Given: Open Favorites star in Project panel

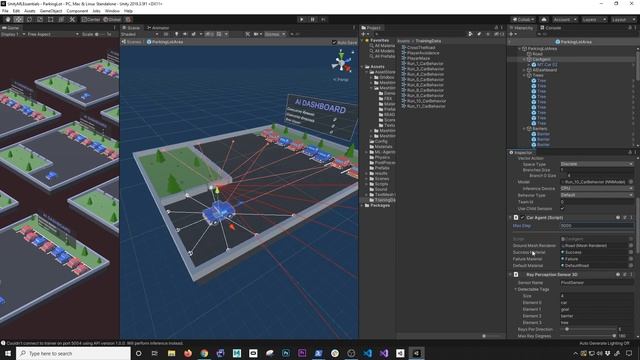Looking at the screenshot, I should tap(367, 40).
